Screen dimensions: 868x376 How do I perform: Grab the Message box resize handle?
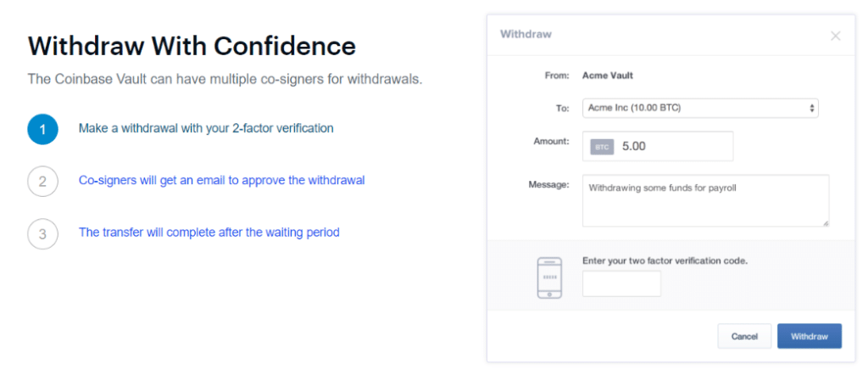click(x=825, y=222)
